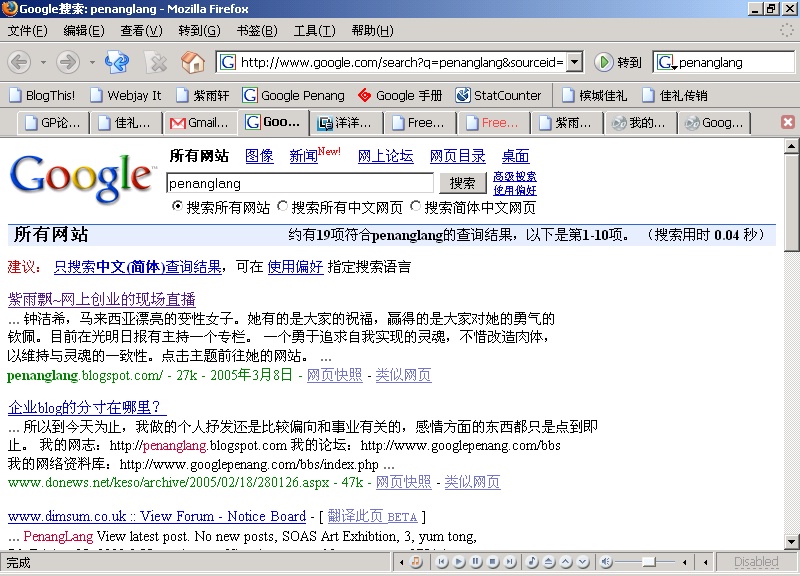This screenshot has width=800, height=576.
Task: Expand the address bar URL dropdown
Action: [574, 62]
